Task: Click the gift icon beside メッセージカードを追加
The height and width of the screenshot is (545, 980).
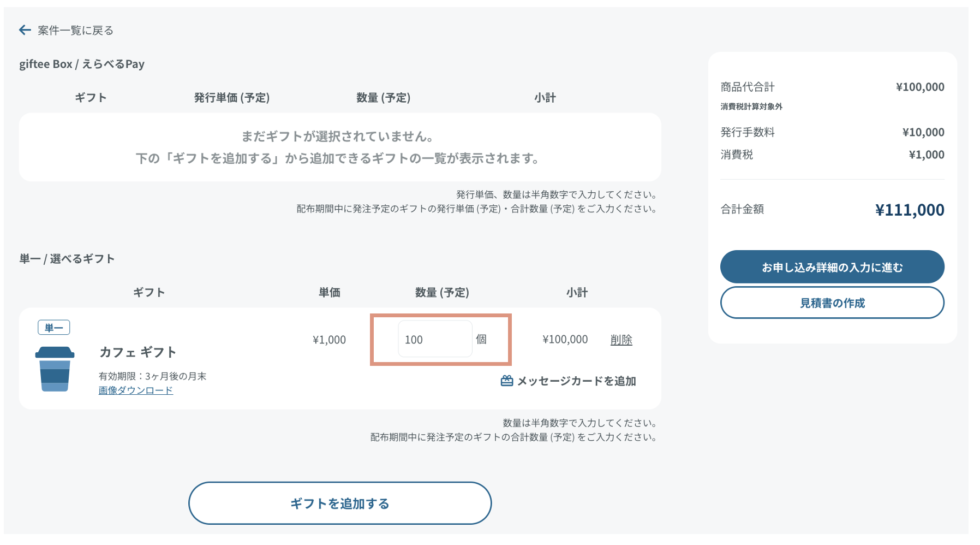Action: [x=506, y=381]
